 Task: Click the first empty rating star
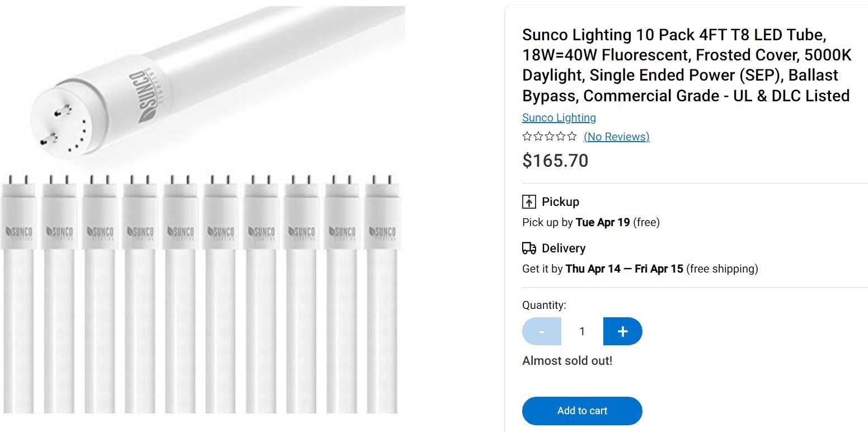[527, 136]
